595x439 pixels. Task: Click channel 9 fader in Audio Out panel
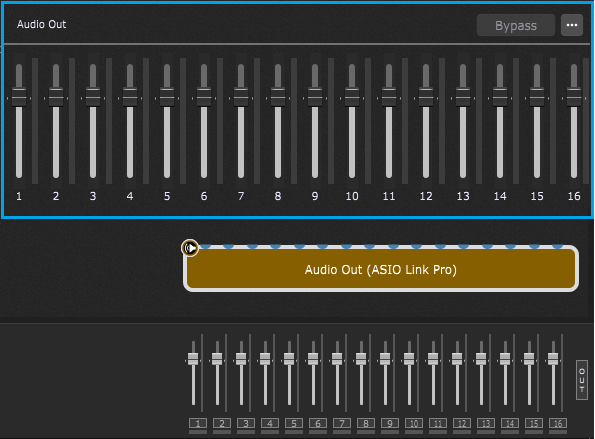[x=315, y=97]
